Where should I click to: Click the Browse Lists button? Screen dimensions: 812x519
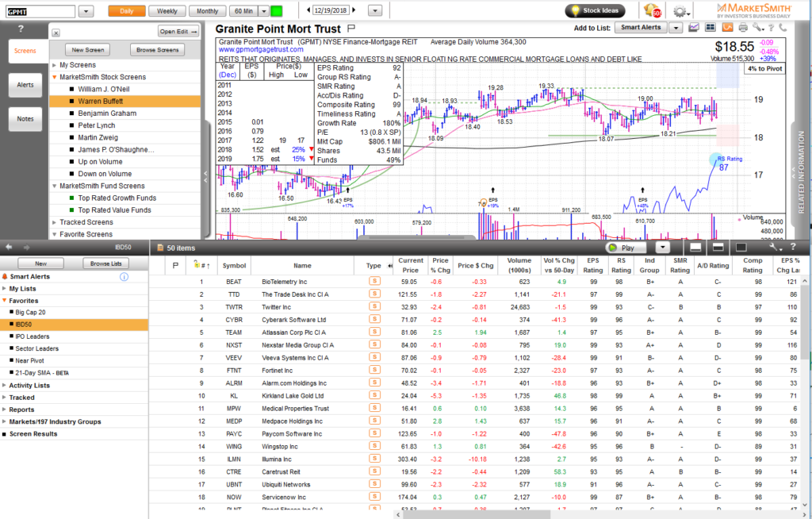pos(105,263)
